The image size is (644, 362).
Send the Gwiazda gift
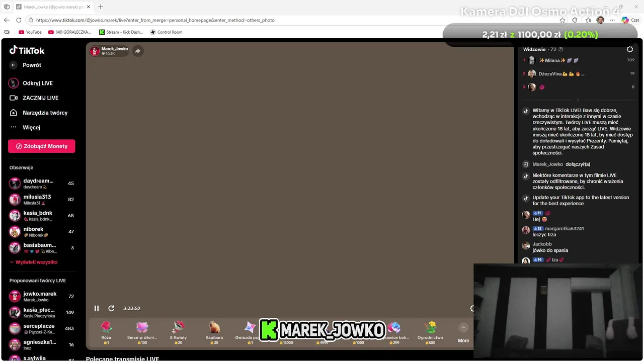[x=248, y=333]
